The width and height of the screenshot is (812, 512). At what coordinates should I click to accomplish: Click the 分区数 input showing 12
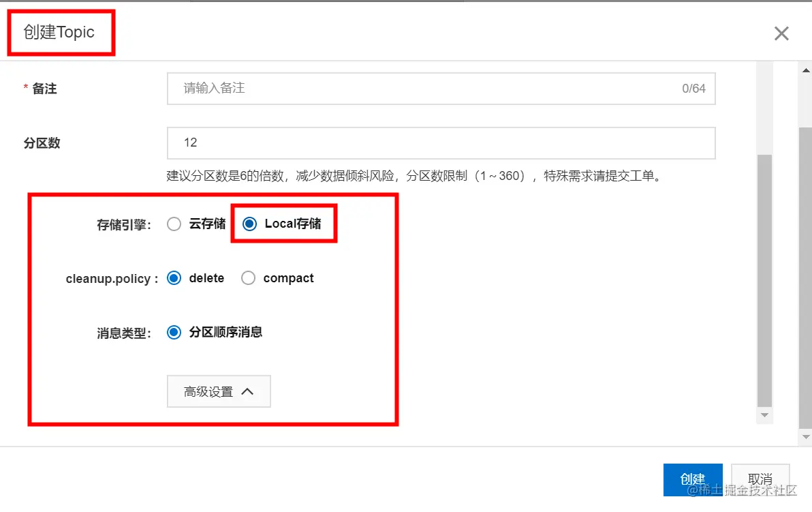441,143
